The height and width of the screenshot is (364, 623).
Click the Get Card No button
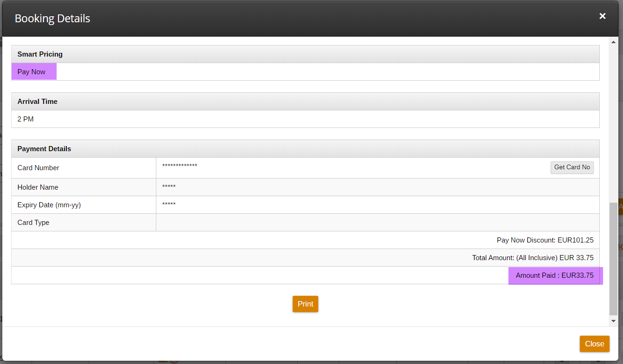click(x=572, y=167)
